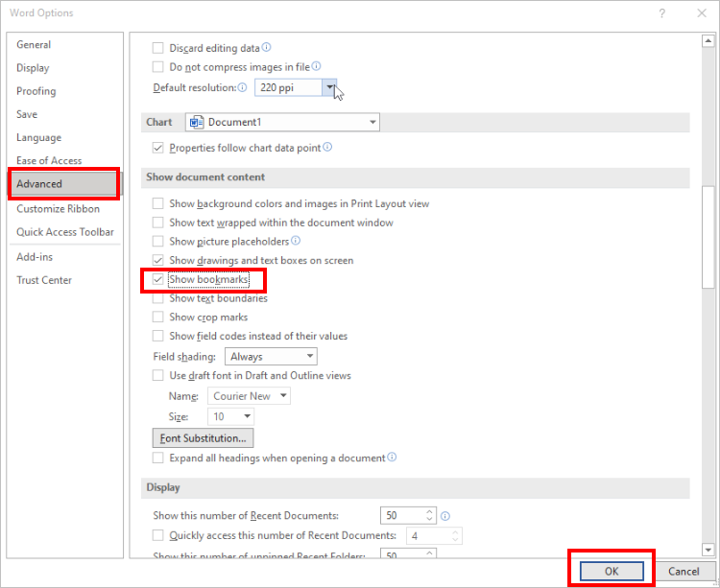Click the vertical scrollbar thumb
The width and height of the screenshot is (720, 588).
[x=708, y=237]
